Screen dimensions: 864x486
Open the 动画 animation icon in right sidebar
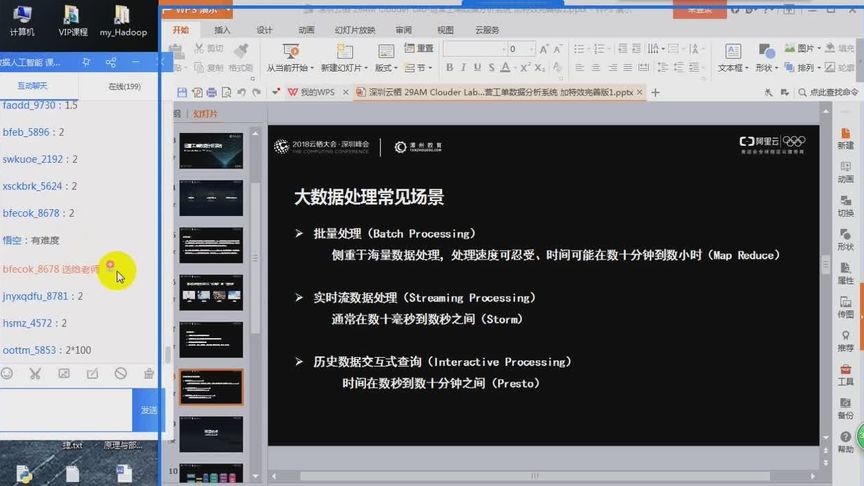point(845,172)
